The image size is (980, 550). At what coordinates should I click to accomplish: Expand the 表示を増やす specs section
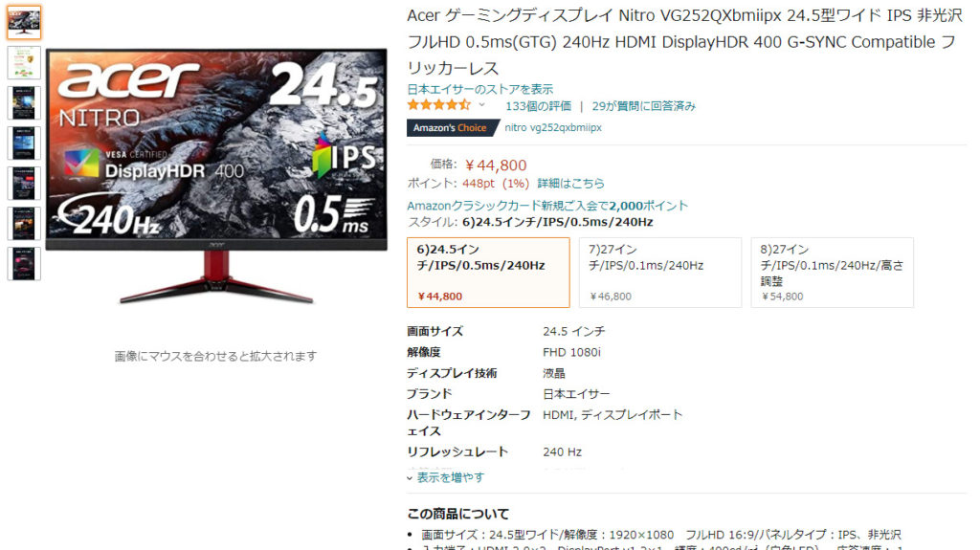click(x=446, y=477)
